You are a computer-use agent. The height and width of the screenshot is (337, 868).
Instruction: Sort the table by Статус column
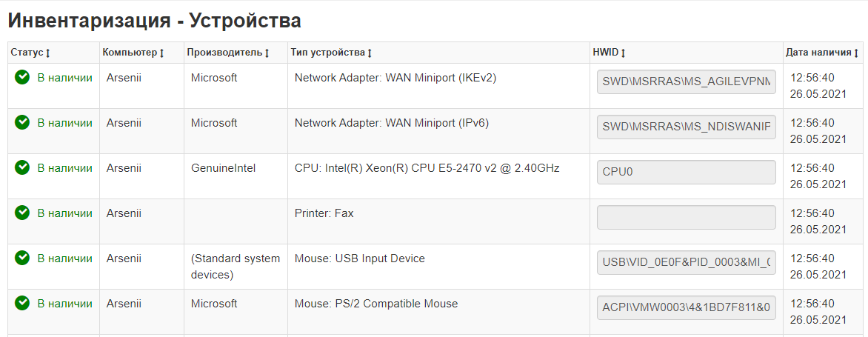coord(30,53)
